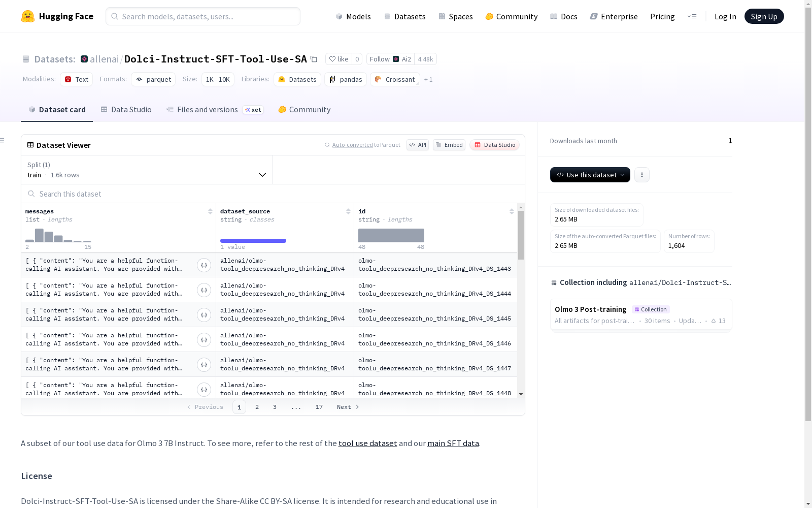
Task: Expand JSON for the DS_1444 row
Action: (204, 290)
